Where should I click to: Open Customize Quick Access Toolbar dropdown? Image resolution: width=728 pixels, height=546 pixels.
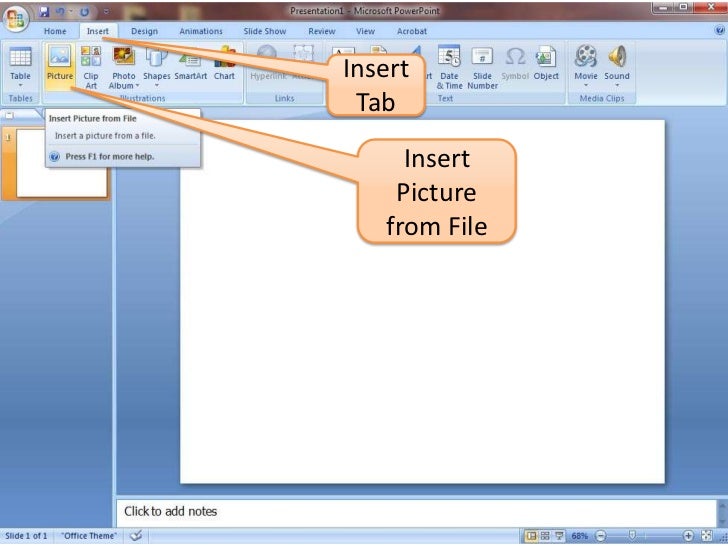[x=106, y=12]
